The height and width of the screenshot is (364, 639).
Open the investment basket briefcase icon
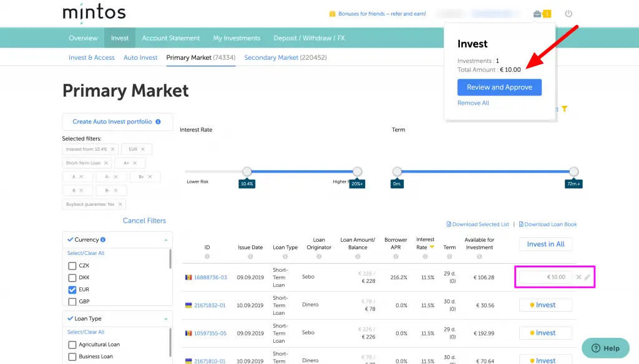click(x=537, y=14)
